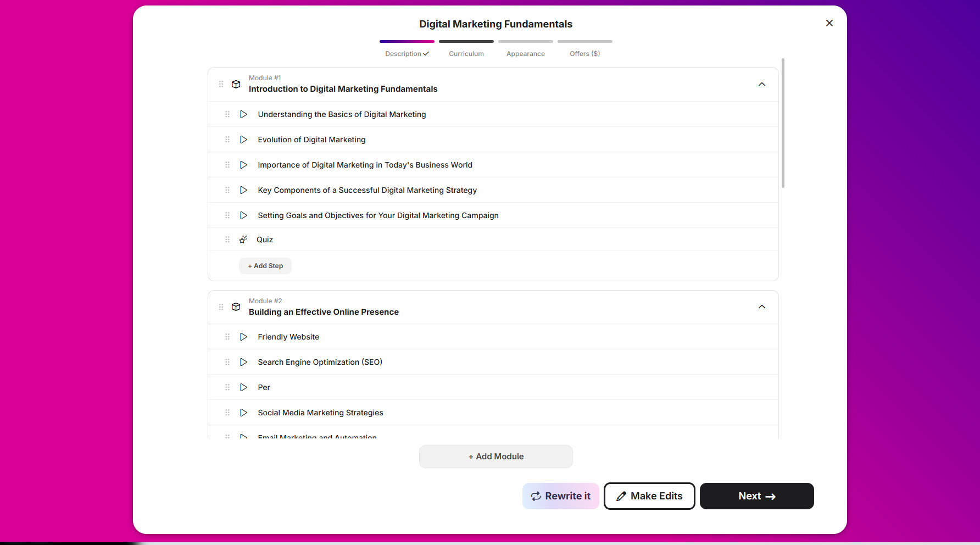Click the Quiz star icon
Image resolution: width=980 pixels, height=545 pixels.
click(x=243, y=240)
